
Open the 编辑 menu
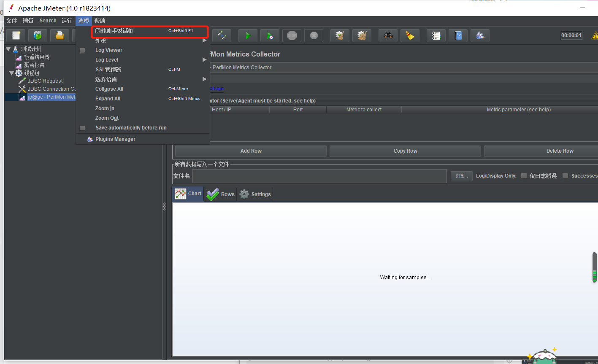[x=28, y=21]
